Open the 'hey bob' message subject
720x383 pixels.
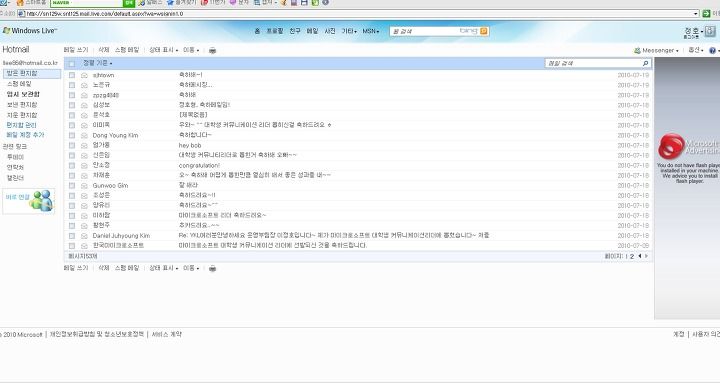190,146
